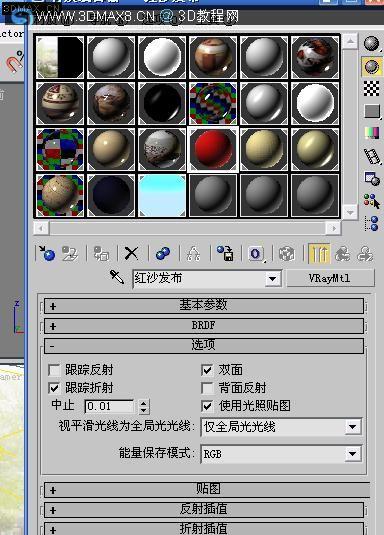Pick material with the eyedropper icon
Viewport: 384px width, 535px height.
pos(117,277)
